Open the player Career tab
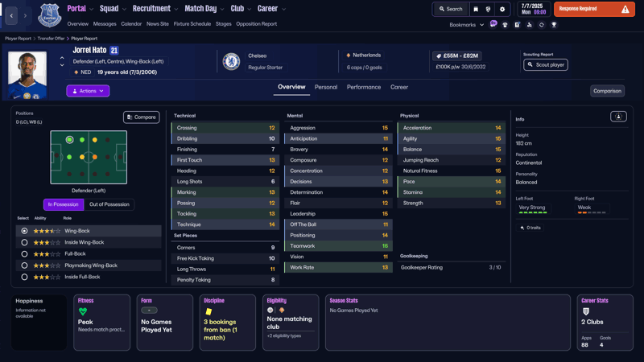 pyautogui.click(x=398, y=87)
